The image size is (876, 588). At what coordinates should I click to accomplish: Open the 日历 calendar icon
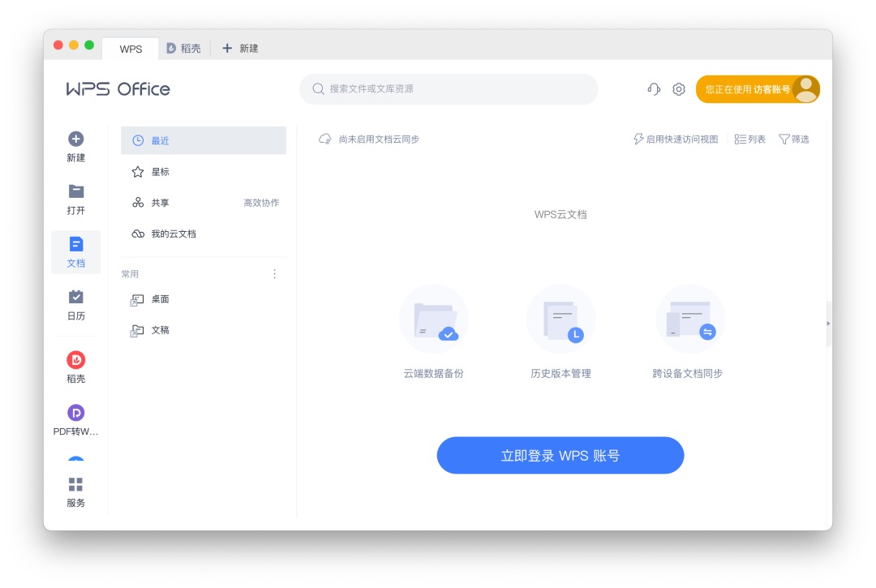pos(76,297)
